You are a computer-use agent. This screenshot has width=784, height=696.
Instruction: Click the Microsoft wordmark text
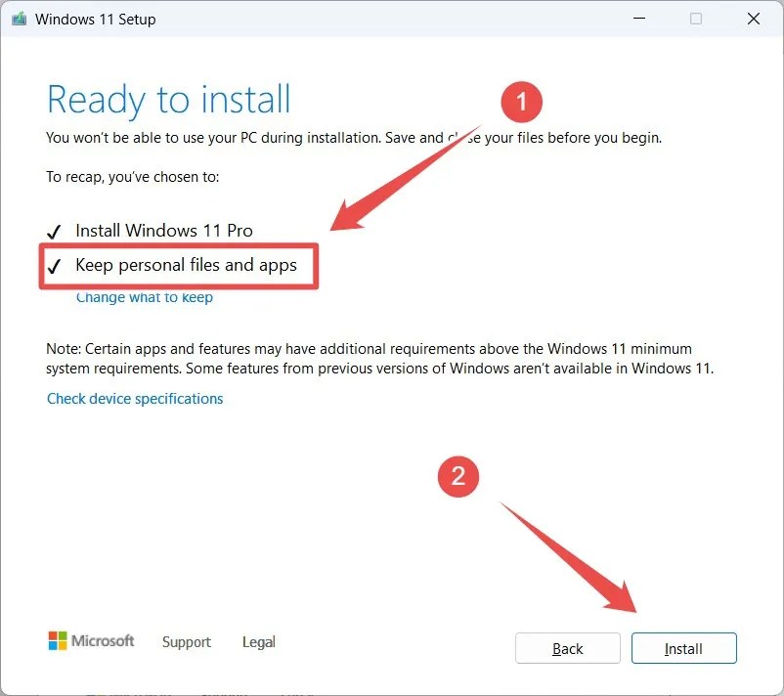point(102,640)
